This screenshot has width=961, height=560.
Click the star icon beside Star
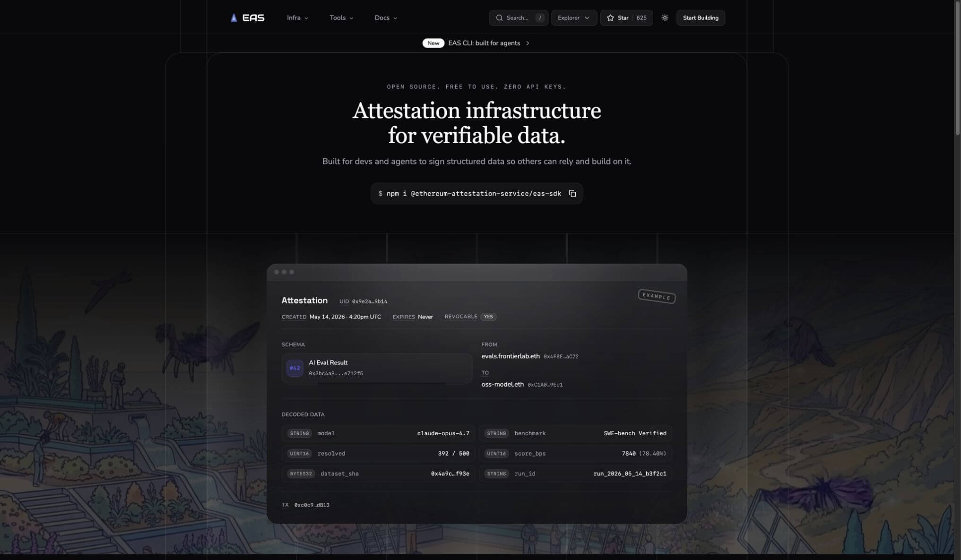point(610,18)
